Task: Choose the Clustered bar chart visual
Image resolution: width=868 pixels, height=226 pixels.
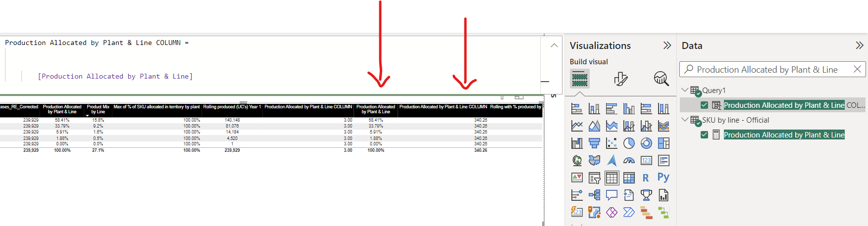Action: tap(612, 108)
